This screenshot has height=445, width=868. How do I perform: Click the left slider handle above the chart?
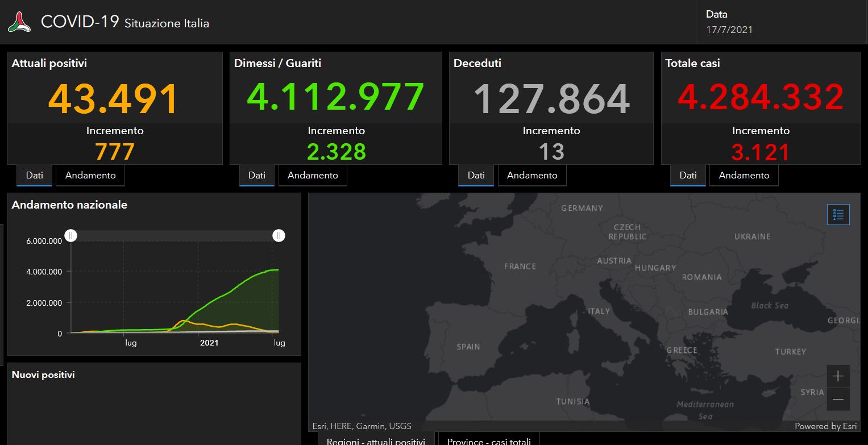click(71, 235)
